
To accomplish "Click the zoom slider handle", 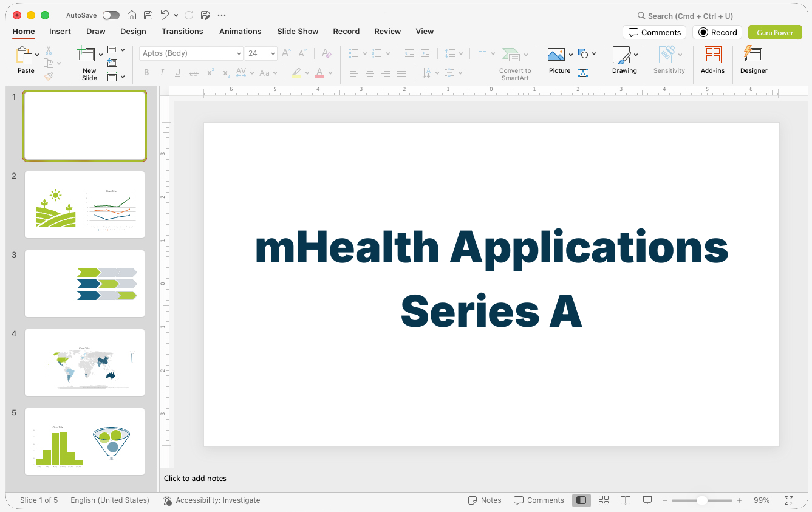I will (701, 500).
